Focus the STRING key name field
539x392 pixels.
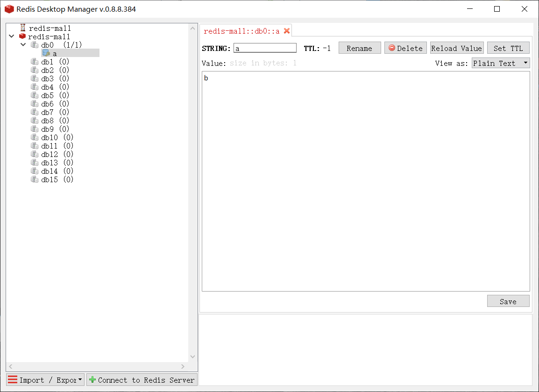point(265,48)
